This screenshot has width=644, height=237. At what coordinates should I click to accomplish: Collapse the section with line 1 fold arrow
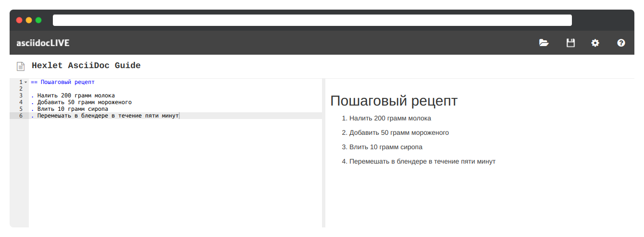coord(25,82)
